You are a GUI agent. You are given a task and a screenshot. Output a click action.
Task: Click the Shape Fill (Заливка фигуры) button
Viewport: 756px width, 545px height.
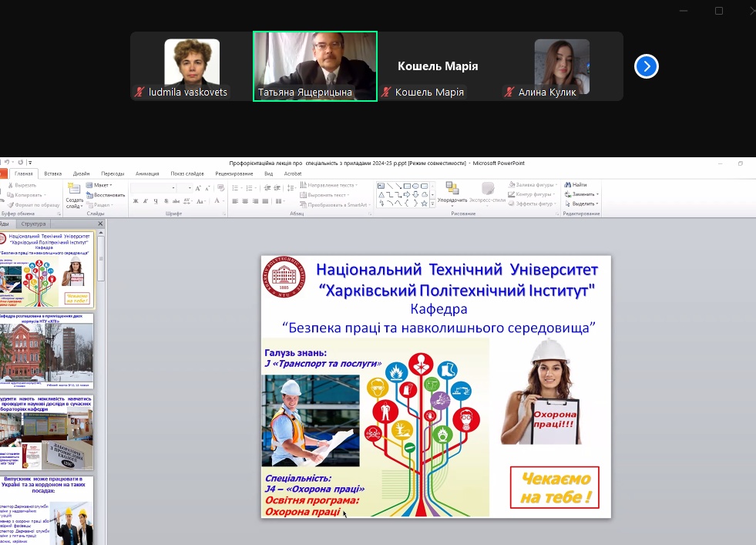click(533, 185)
